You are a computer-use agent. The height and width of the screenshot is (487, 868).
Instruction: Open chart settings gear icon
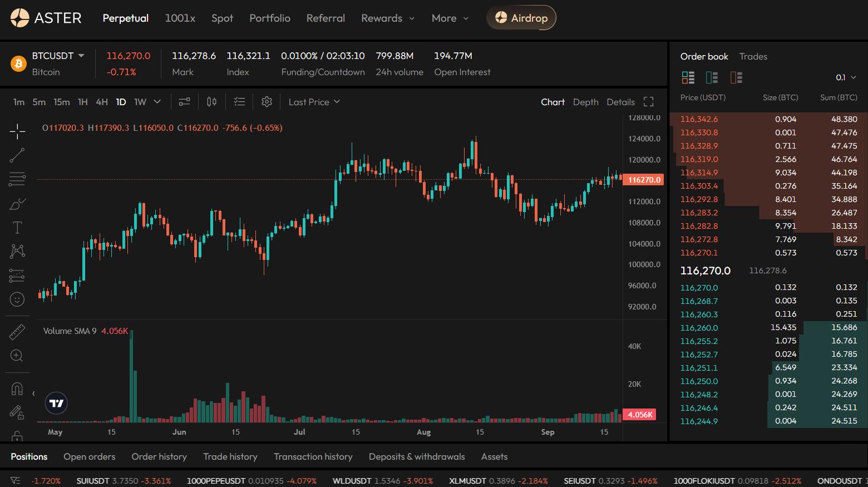point(267,102)
